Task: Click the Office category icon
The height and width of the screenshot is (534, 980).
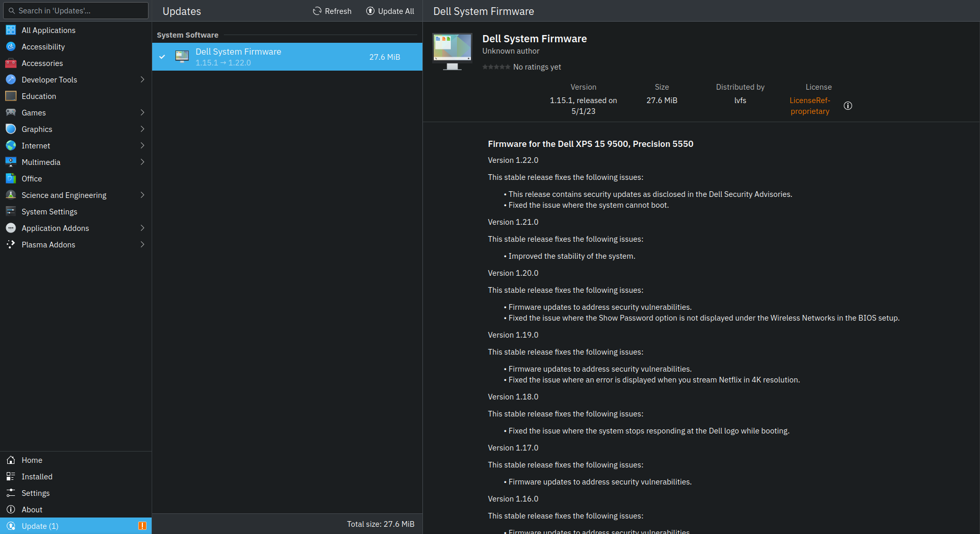Action: tap(11, 179)
